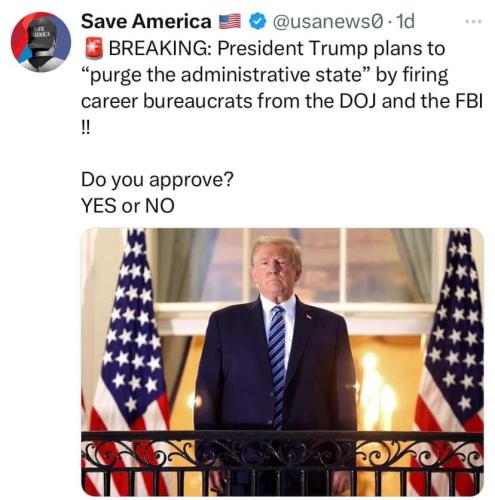This screenshot has width=495, height=500.
Task: Open the @usanews0 handle link
Action: [x=328, y=22]
